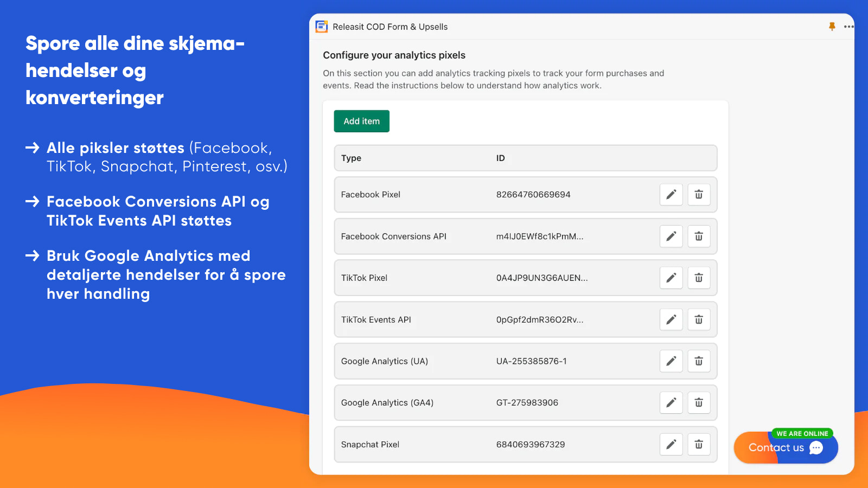Edit the Facebook Conversions API entry

point(671,236)
